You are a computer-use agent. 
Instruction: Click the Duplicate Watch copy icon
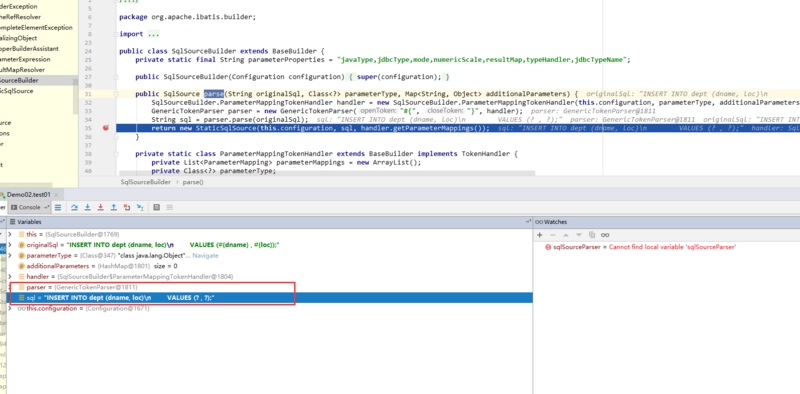click(x=592, y=235)
